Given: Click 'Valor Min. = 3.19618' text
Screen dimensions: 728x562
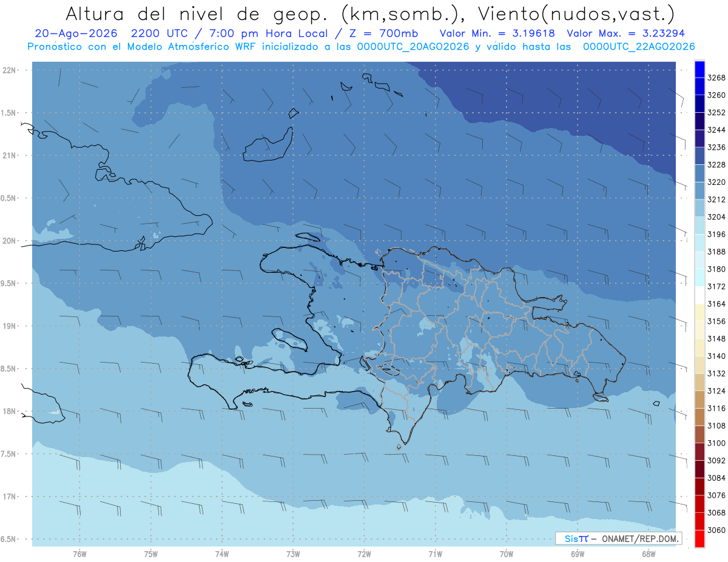Looking at the screenshot, I should 499,33.
